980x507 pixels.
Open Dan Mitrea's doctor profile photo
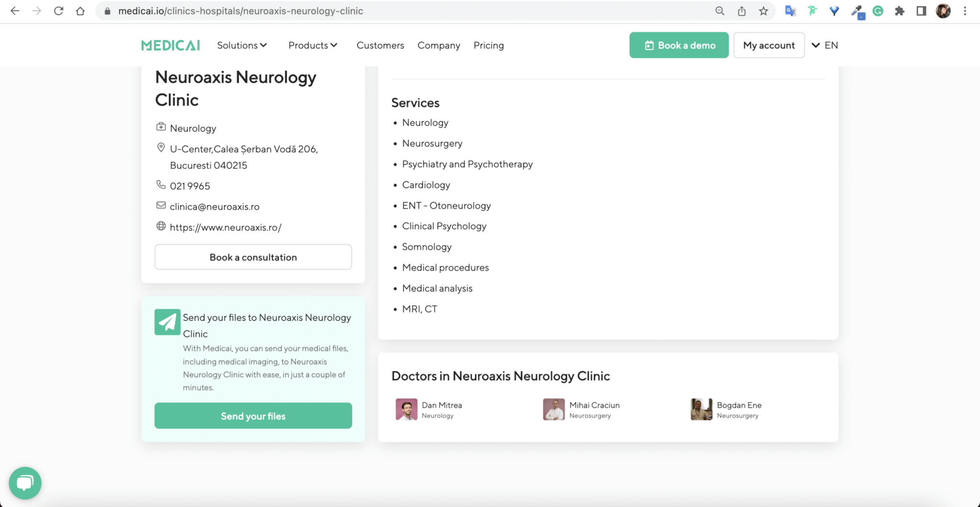point(406,410)
